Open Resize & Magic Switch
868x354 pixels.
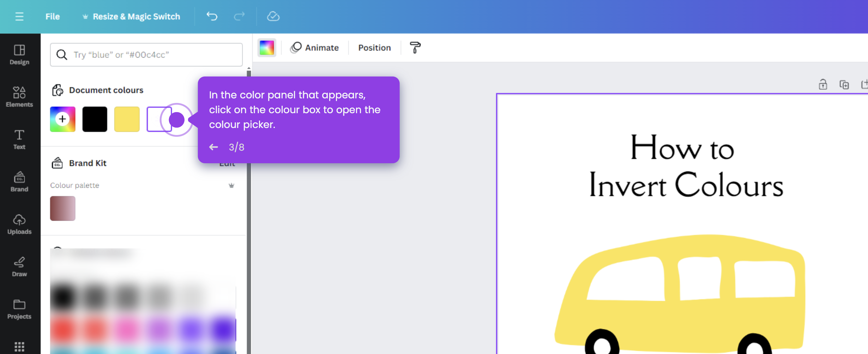[136, 16]
